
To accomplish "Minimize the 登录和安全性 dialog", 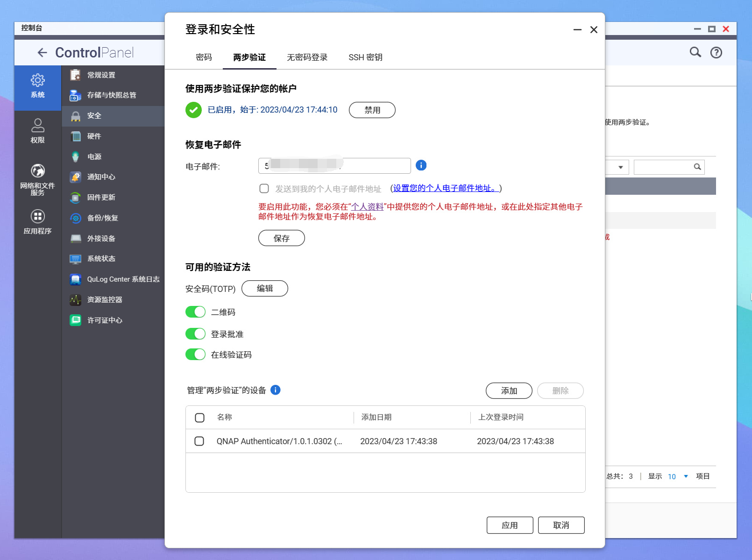I will click(578, 30).
